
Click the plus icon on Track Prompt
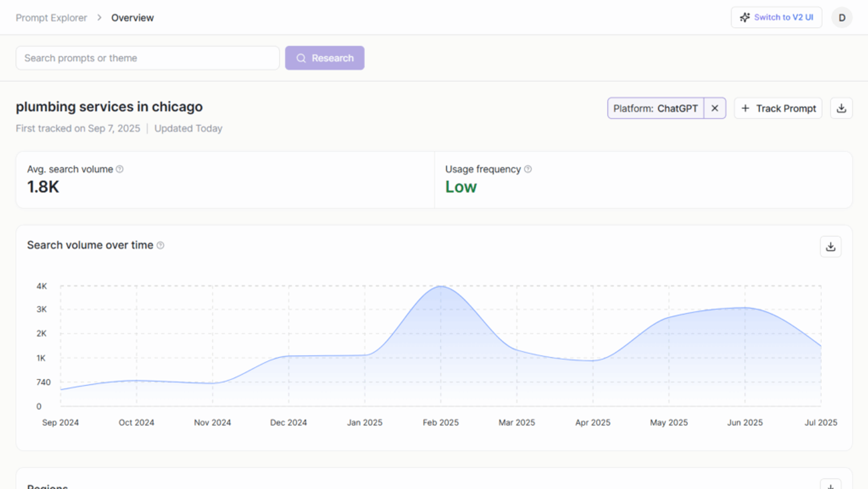[745, 108]
